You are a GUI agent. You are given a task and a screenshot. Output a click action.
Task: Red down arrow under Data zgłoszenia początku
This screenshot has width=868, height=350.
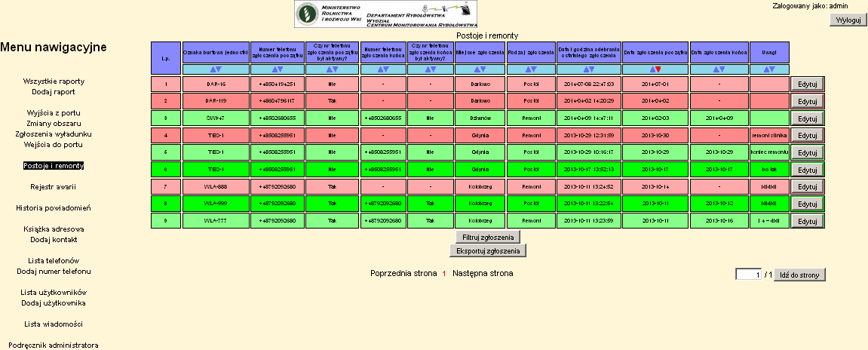pos(659,69)
